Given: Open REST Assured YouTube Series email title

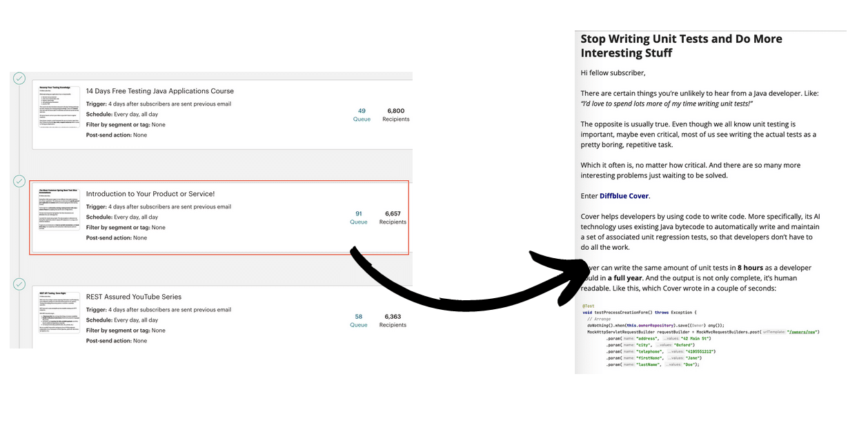Looking at the screenshot, I should [134, 297].
